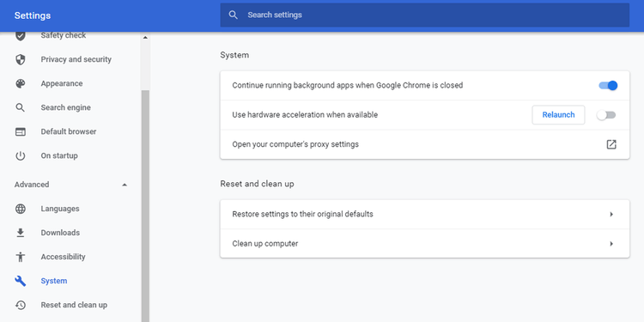Turn off background apps toggle
644x322 pixels.
coord(608,85)
